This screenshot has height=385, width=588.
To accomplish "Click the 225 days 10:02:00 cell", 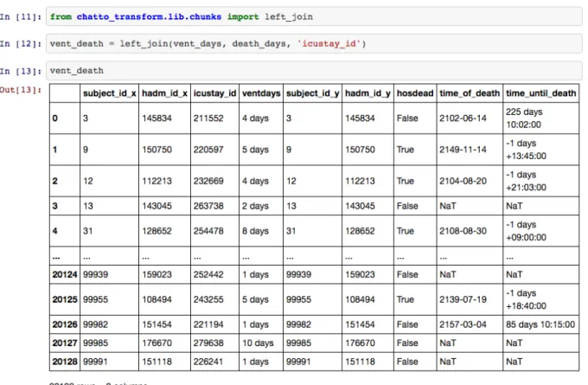I will tap(540, 119).
